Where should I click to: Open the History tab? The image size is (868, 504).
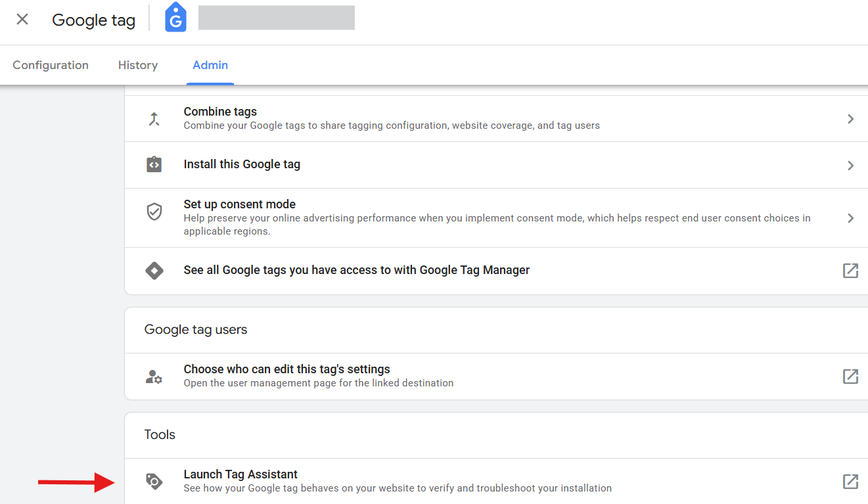[138, 65]
